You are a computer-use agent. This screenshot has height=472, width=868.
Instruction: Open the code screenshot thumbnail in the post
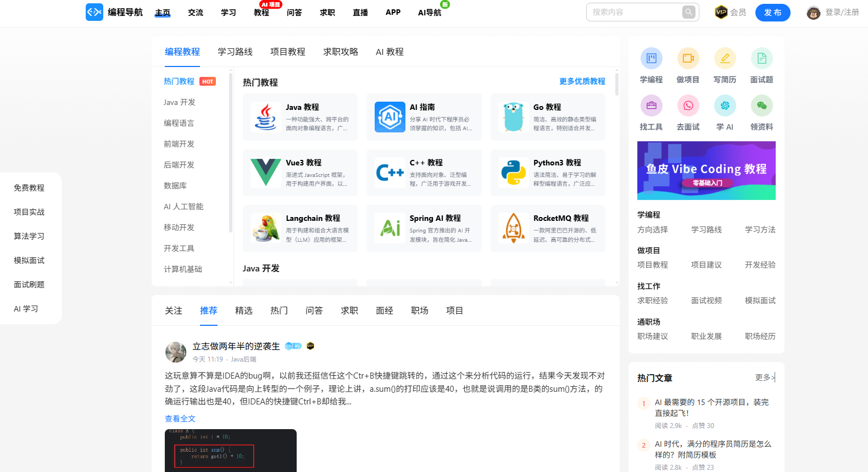[x=231, y=451]
